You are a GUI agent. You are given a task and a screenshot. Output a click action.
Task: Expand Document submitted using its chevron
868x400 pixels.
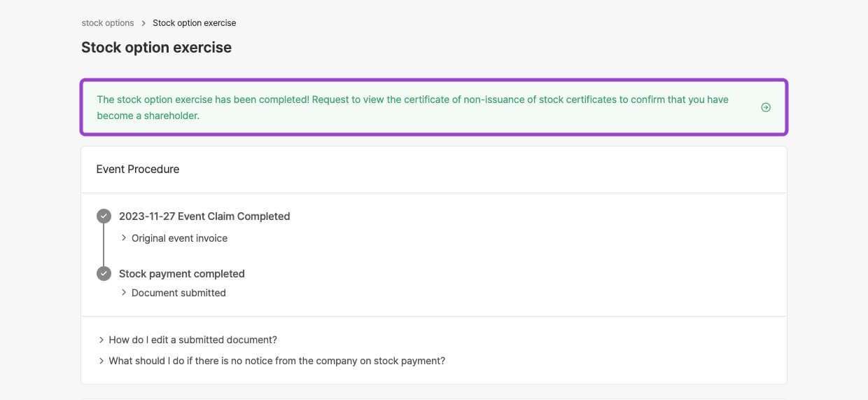click(x=124, y=293)
